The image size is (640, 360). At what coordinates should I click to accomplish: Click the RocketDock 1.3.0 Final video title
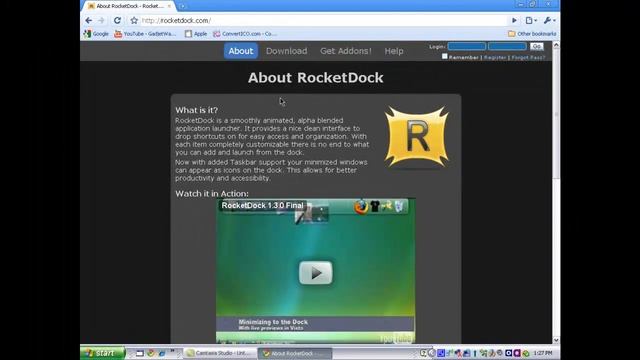pos(262,205)
